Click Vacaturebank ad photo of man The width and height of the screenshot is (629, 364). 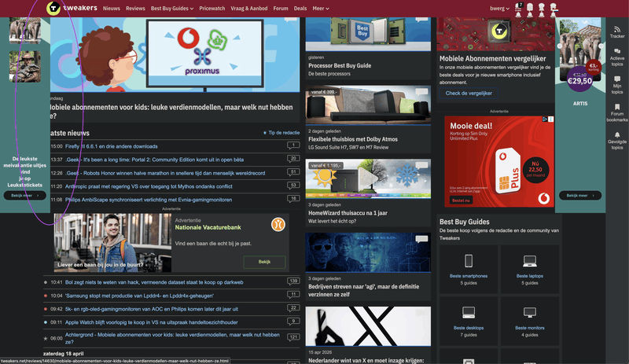[112, 243]
